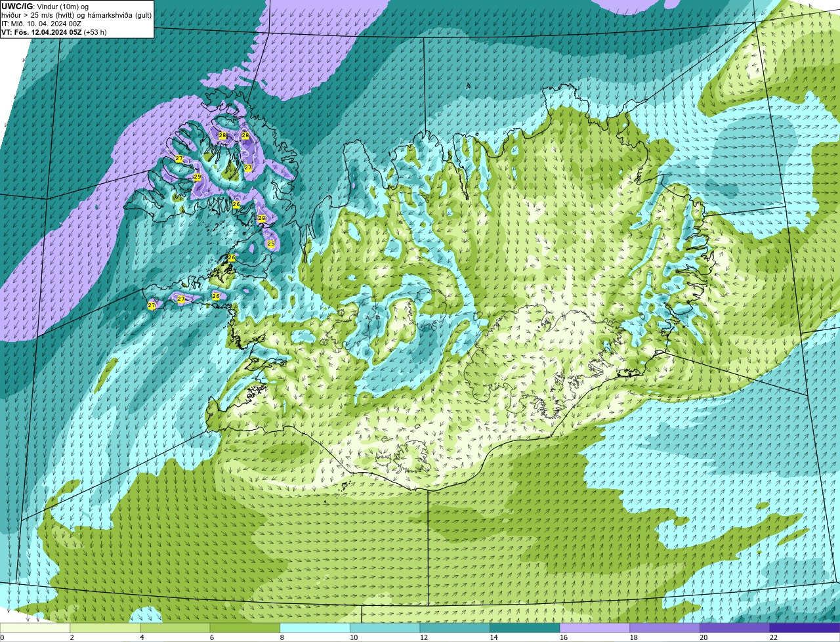
Task: Pick the 6–8 m/s olive green swatch
Action: click(x=245, y=628)
